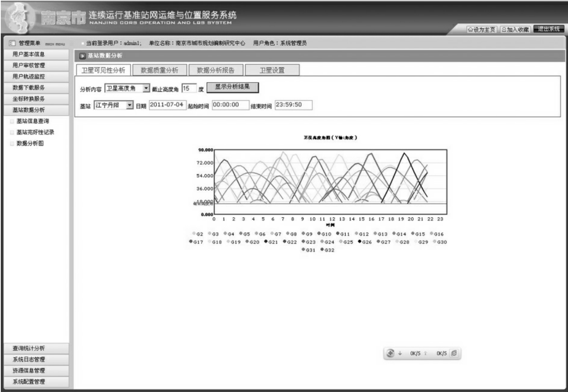Click the accelerator ball icon in floating widget
The image size is (568, 392).
point(390,354)
